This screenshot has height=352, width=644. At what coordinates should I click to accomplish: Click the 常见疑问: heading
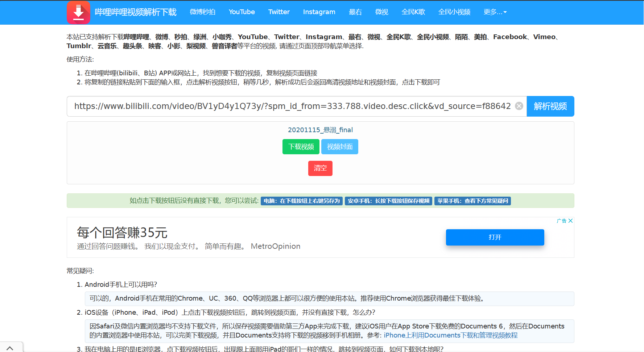80,271
